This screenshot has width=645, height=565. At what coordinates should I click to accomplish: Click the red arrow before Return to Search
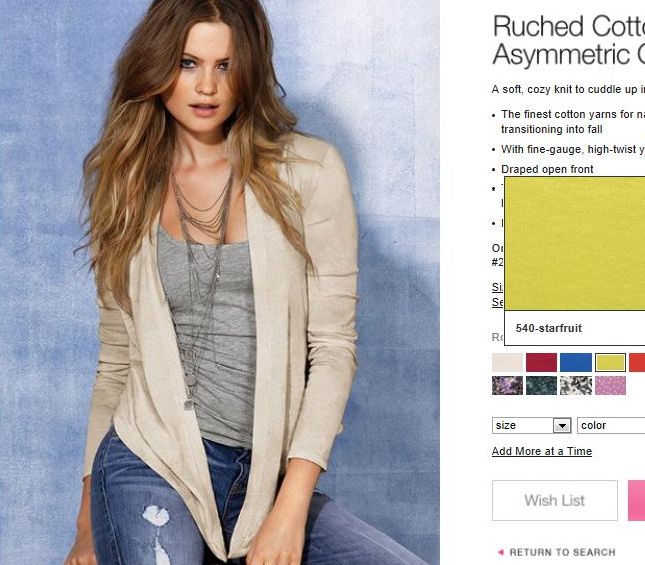pos(501,552)
